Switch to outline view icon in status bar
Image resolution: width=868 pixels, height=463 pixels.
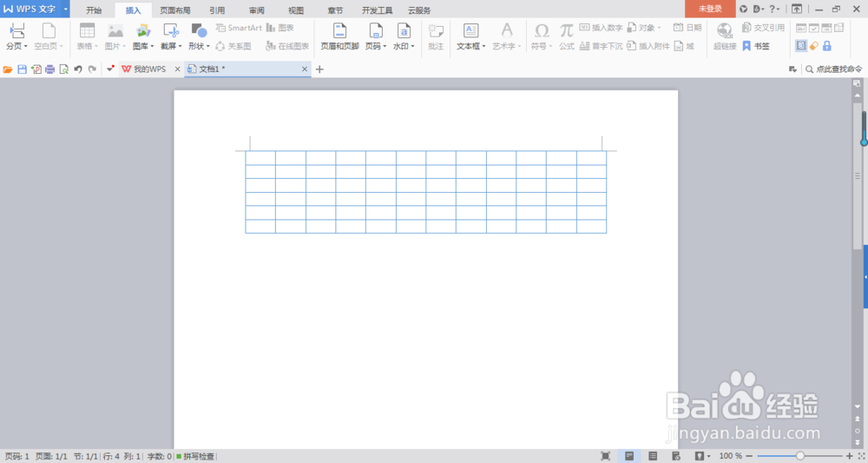(653, 456)
